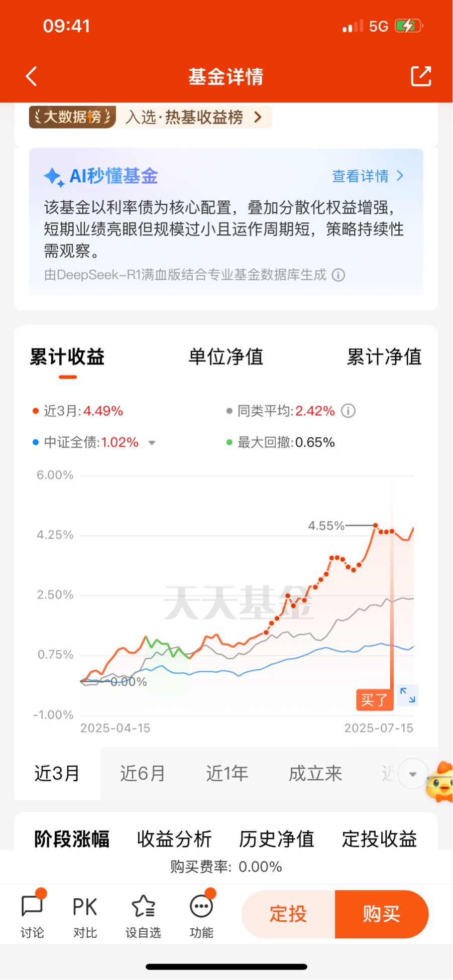Expand the 中证全债 benchmark dropdown
Image resolution: width=453 pixels, height=980 pixels.
coord(152,443)
